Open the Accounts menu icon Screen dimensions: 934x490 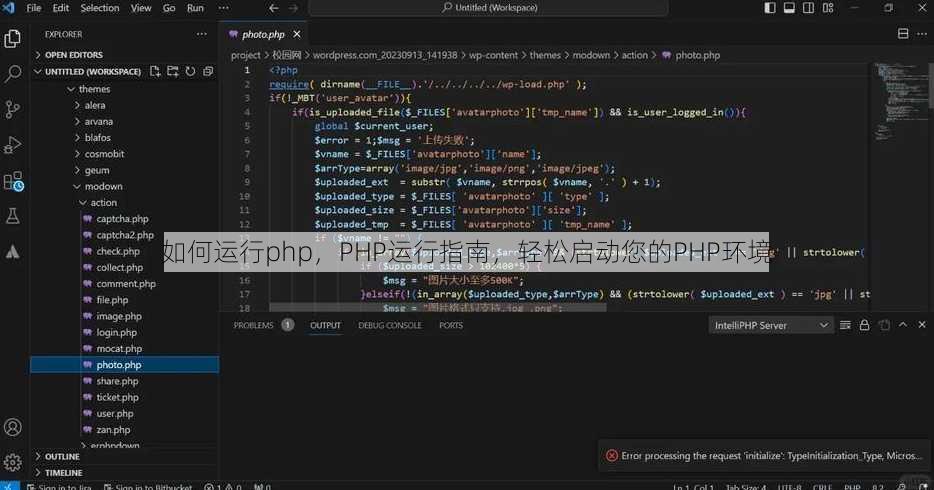click(13, 427)
